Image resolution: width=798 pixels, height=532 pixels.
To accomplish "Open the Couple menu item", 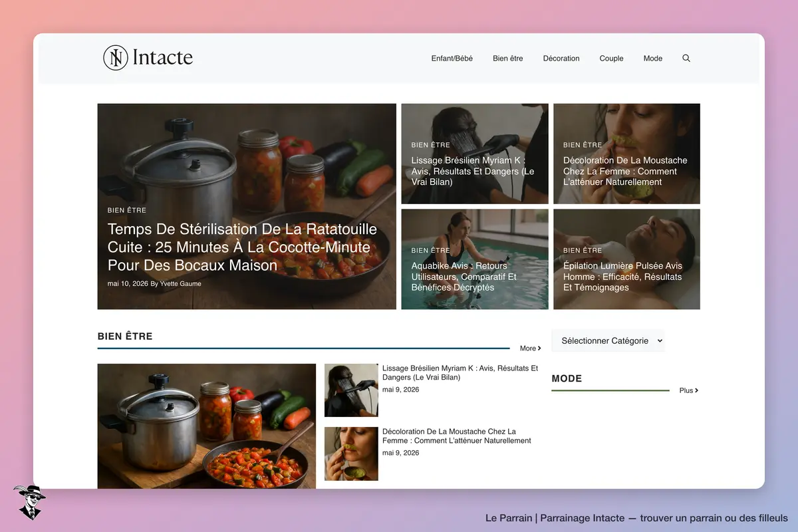I will pos(611,59).
